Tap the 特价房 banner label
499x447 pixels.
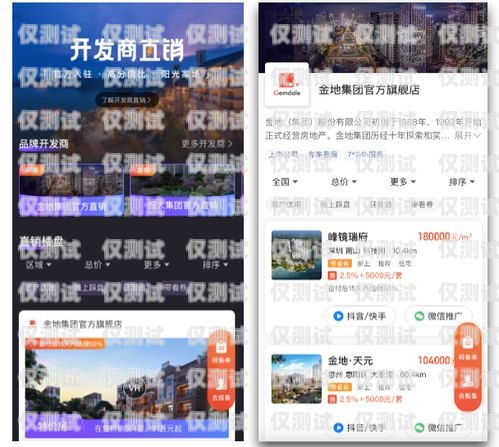tap(53, 427)
